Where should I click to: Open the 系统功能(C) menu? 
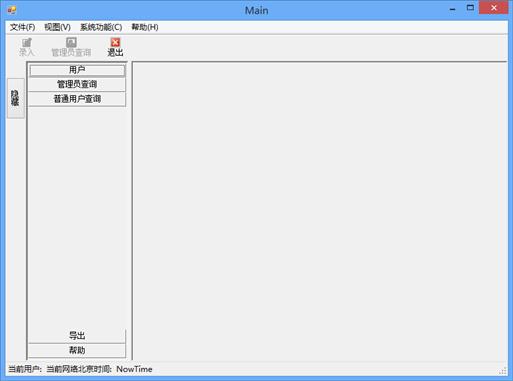pos(101,27)
